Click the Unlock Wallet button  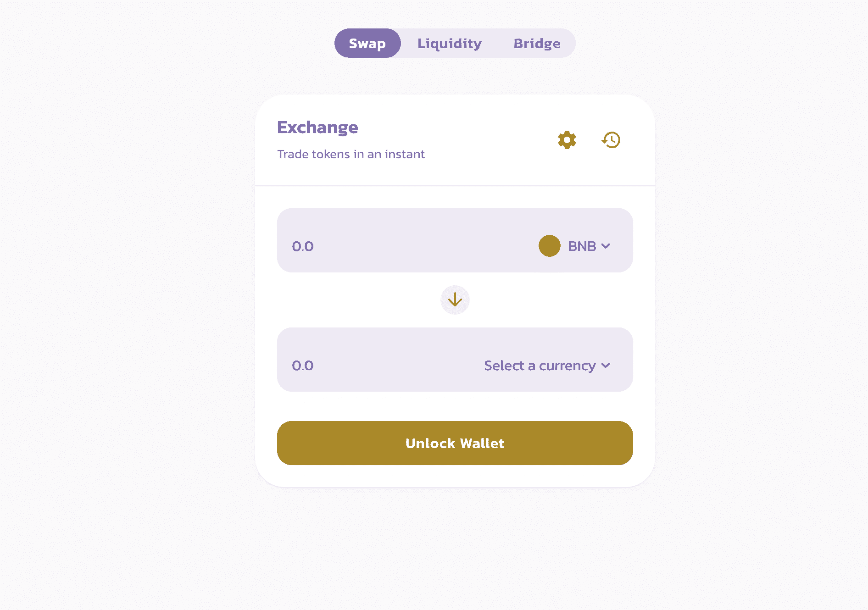tap(455, 443)
